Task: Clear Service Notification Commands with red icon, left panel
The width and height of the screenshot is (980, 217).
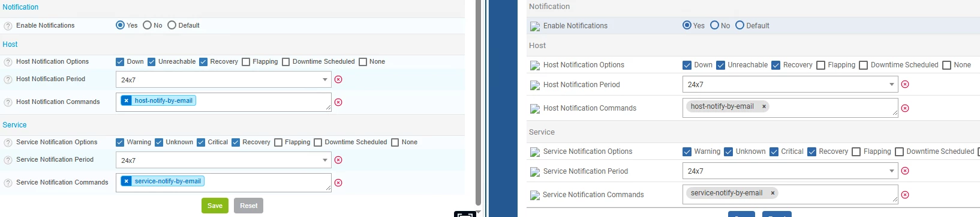Action: click(x=338, y=183)
